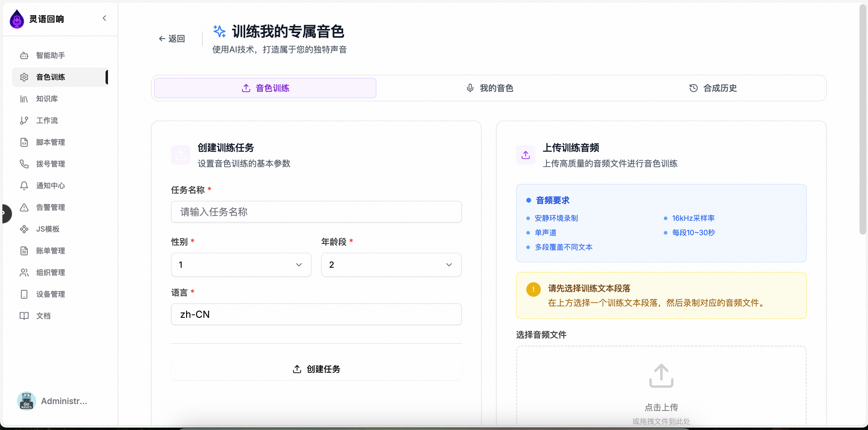
Task: Open 账单管理 in the sidebar
Action: [x=60, y=251]
